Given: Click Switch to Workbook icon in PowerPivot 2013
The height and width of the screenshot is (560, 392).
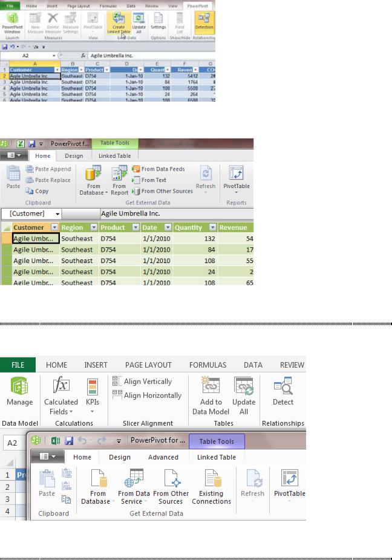Looking at the screenshot, I should [56, 440].
